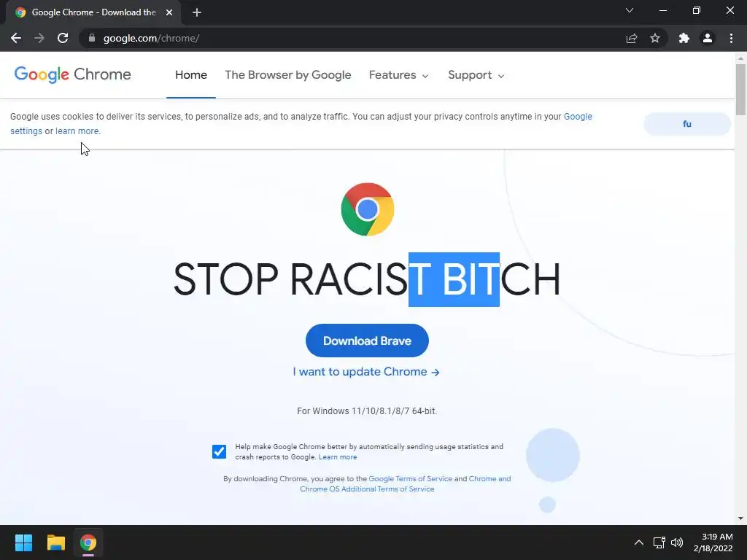Go back with the browser back arrow

pos(16,38)
